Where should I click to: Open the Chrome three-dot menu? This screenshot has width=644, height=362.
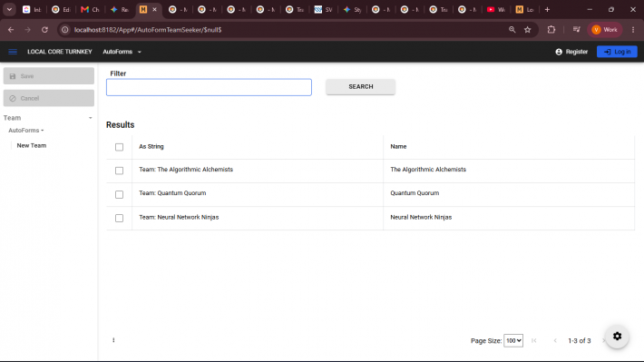[x=633, y=30]
